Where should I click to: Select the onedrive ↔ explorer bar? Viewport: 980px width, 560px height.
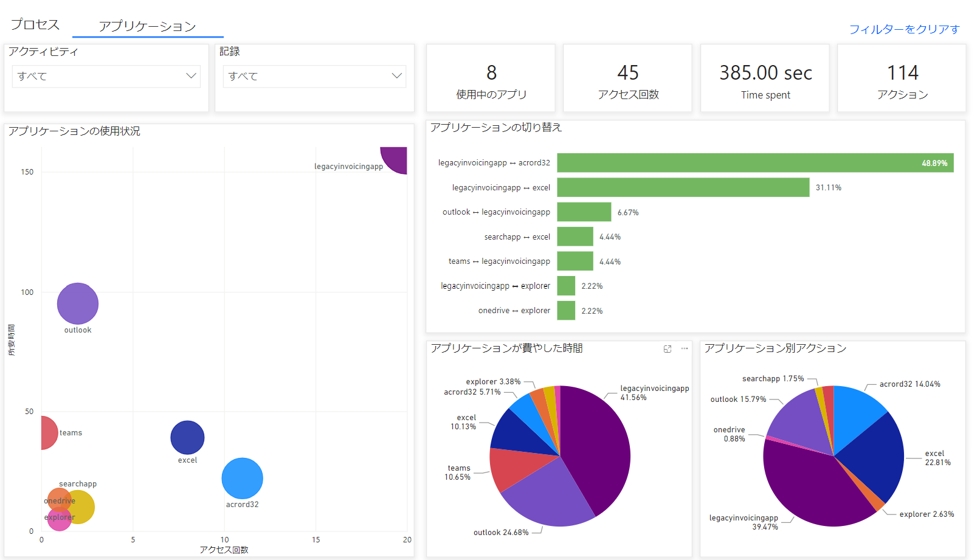tap(566, 311)
